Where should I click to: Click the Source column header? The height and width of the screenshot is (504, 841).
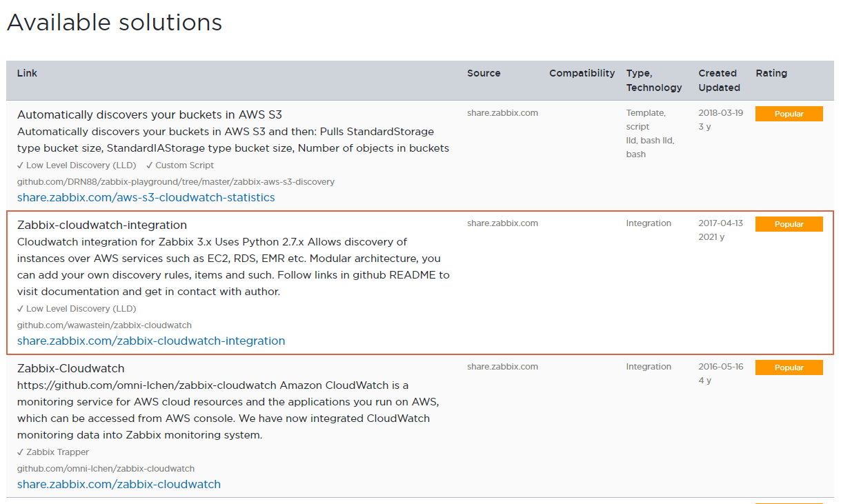(x=484, y=73)
